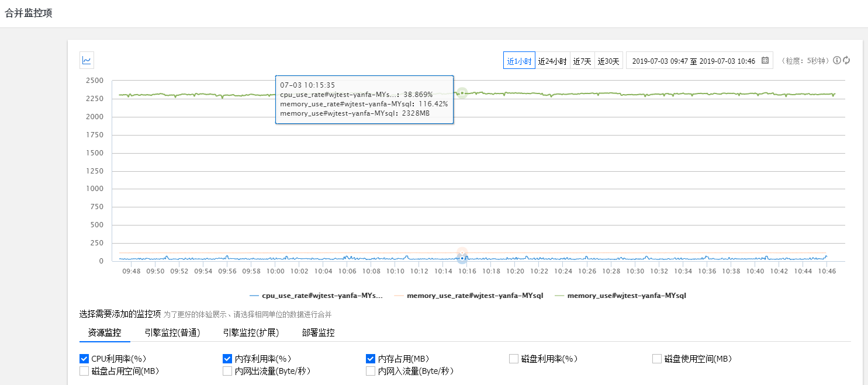Click the date range input field
868x385 pixels.
693,61
